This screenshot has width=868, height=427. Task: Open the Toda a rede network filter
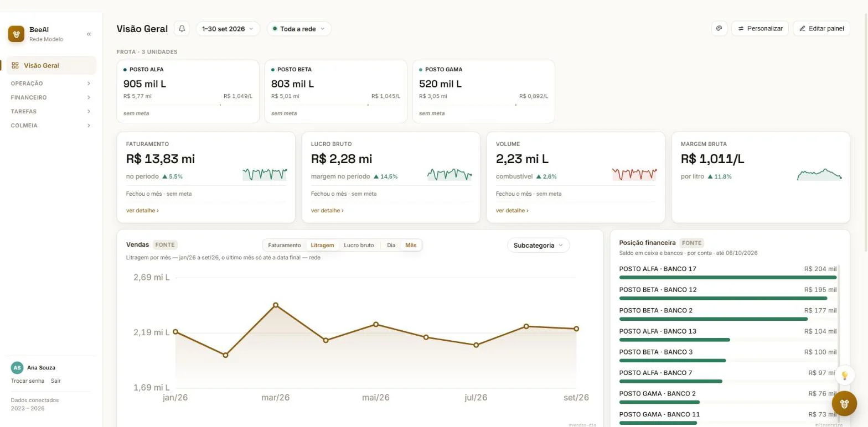tap(299, 29)
